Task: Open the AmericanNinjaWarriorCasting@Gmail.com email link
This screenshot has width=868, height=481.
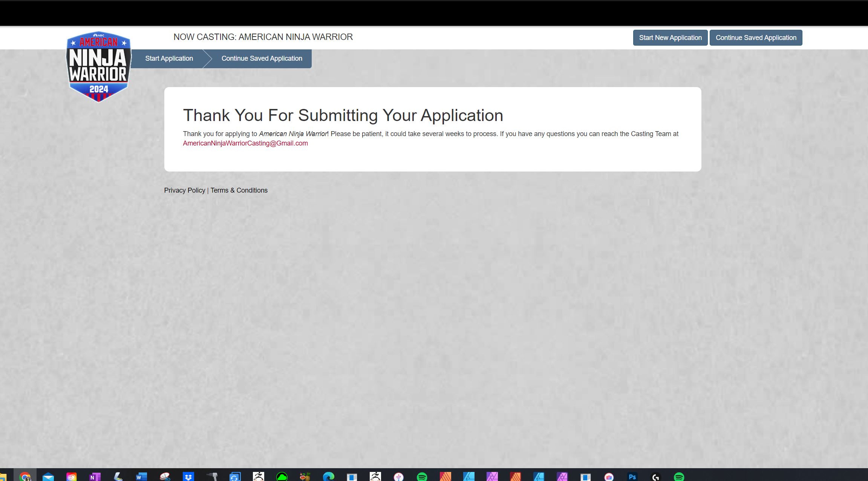Action: pos(245,143)
